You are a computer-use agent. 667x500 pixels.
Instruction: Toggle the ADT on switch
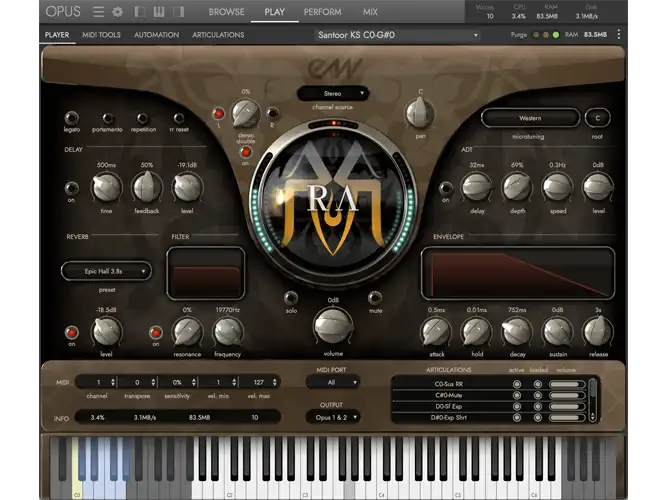pos(445,188)
